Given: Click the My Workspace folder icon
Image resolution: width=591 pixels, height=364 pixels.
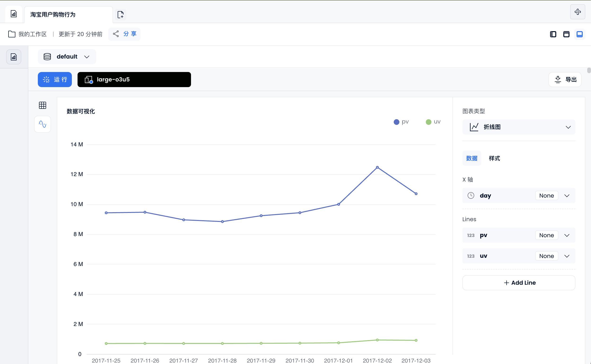Looking at the screenshot, I should coord(12,34).
